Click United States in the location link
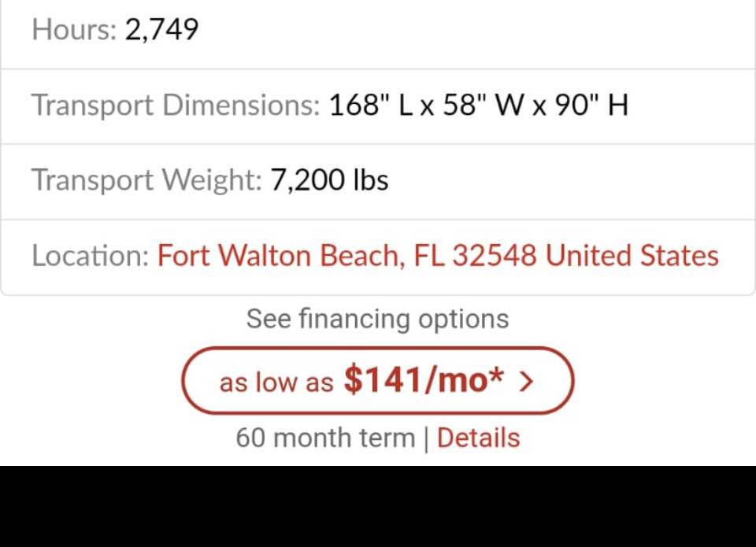Image resolution: width=756 pixels, height=547 pixels. pos(632,257)
